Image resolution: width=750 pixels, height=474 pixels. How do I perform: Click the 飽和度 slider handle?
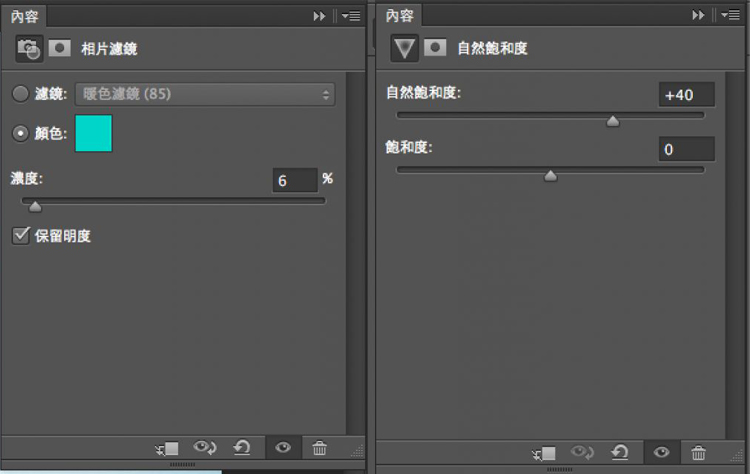coord(551,176)
